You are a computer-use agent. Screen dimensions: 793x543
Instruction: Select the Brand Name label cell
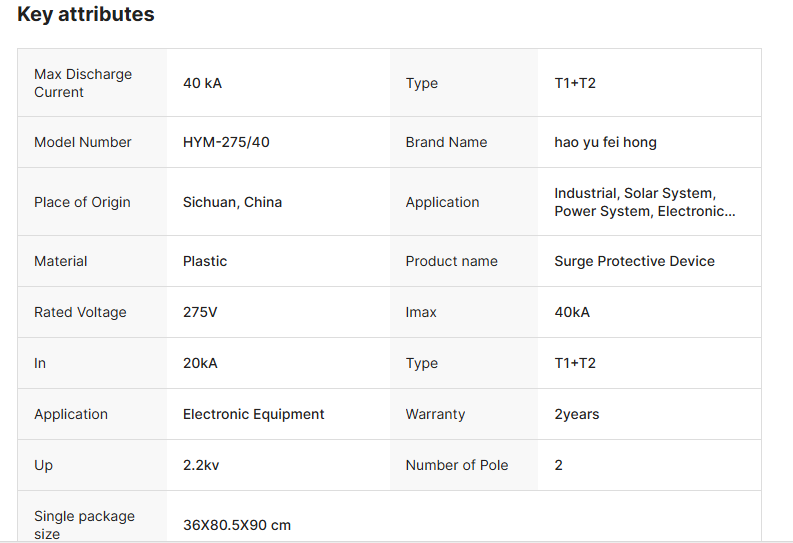[446, 142]
